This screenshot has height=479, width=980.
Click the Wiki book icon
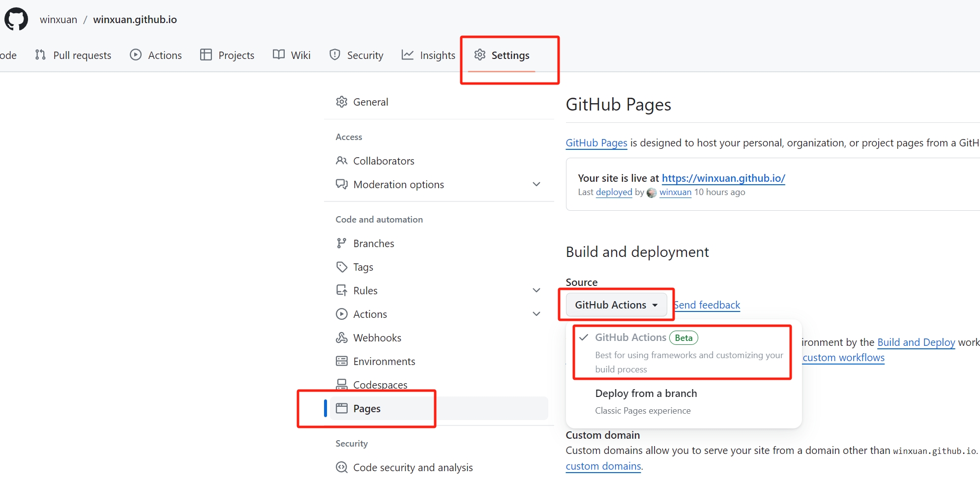[279, 55]
